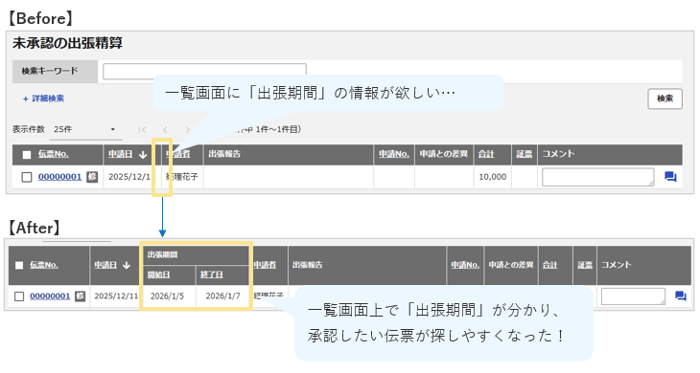Sort by 合計 in After header

point(550,265)
